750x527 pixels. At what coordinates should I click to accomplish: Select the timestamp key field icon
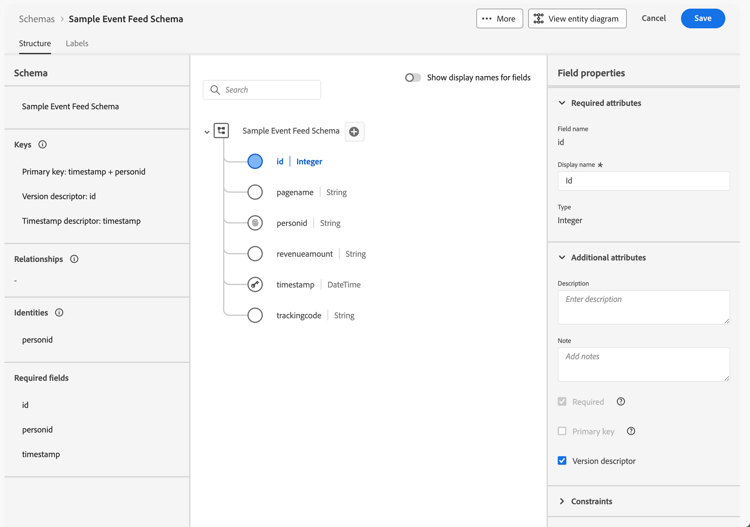(255, 285)
